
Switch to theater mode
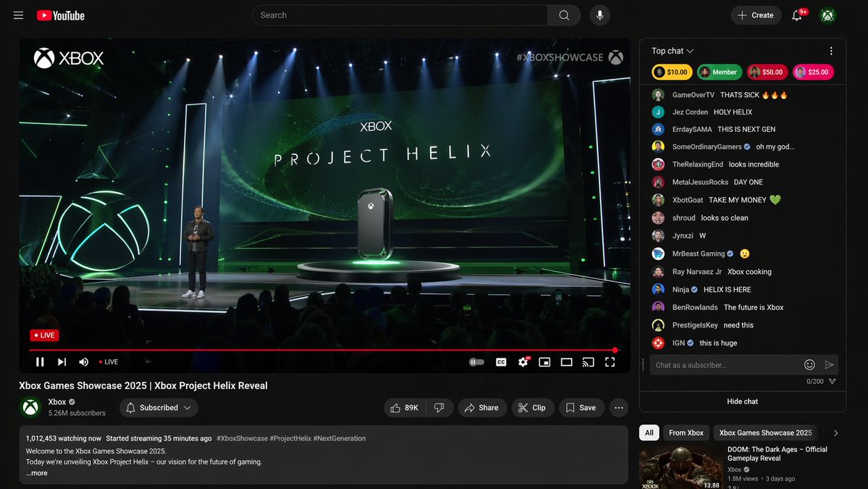pyautogui.click(x=566, y=362)
